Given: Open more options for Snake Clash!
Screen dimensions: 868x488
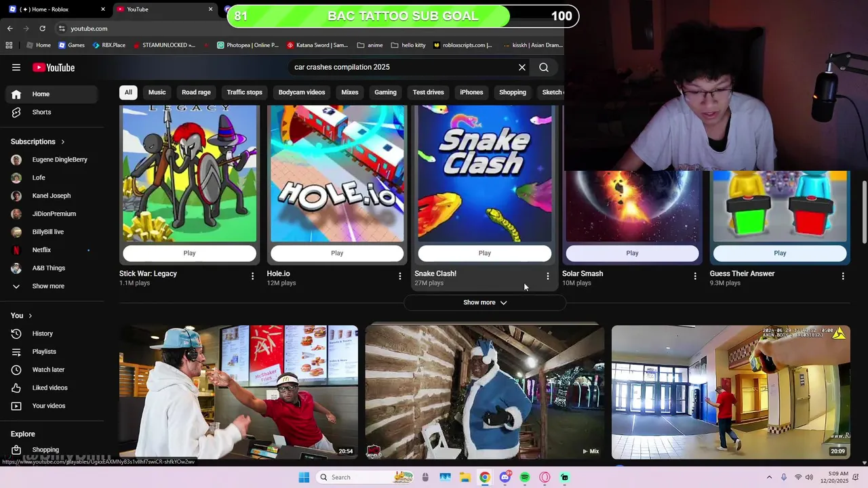Looking at the screenshot, I should tap(548, 276).
